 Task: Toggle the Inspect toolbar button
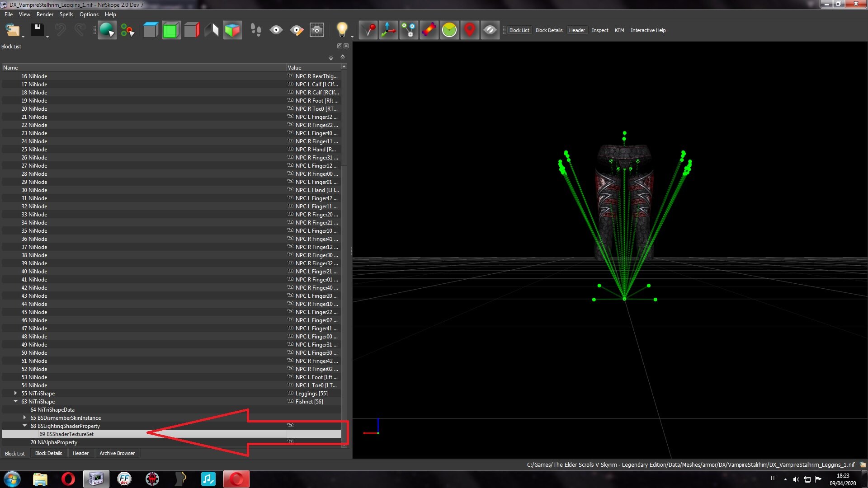(x=600, y=30)
